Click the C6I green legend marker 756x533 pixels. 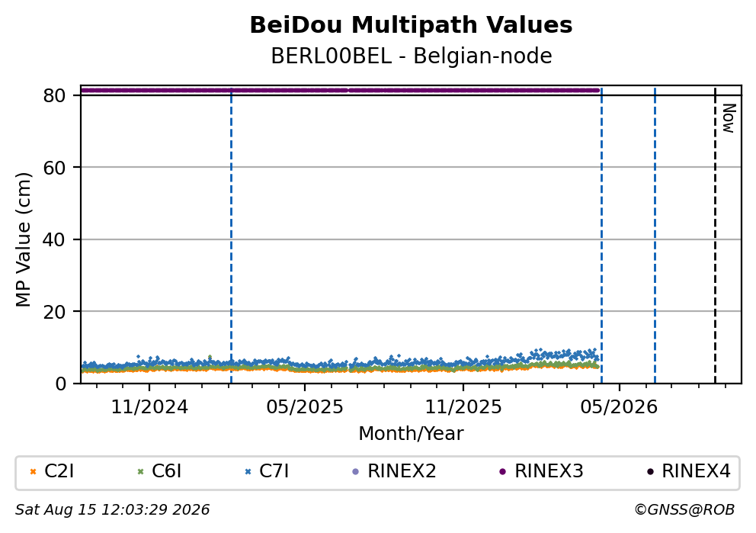(x=140, y=472)
